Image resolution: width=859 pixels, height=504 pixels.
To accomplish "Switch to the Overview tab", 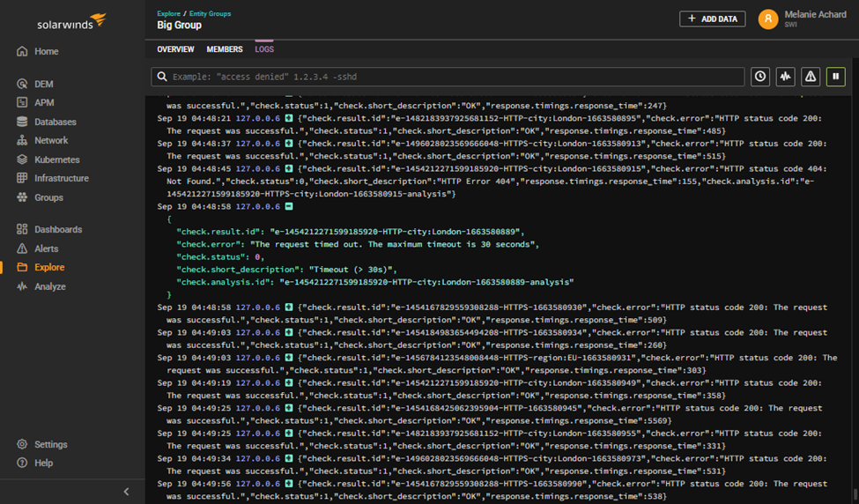I will point(175,49).
